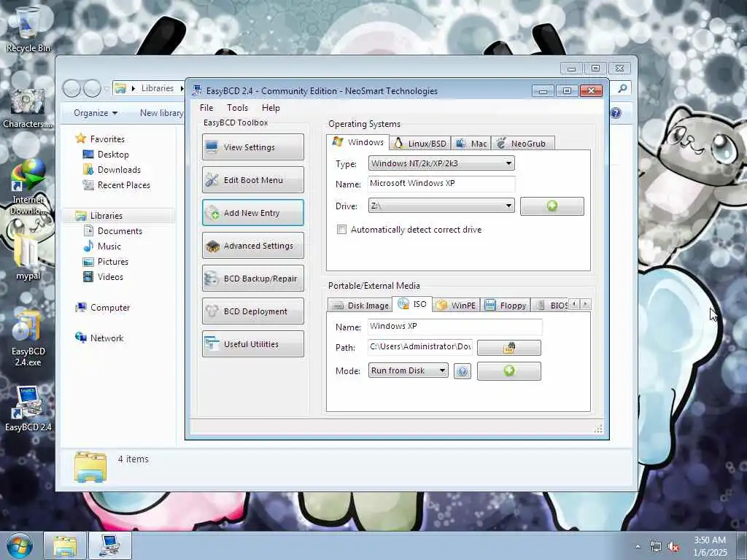Open the Help menu in EasyBCD

(271, 108)
